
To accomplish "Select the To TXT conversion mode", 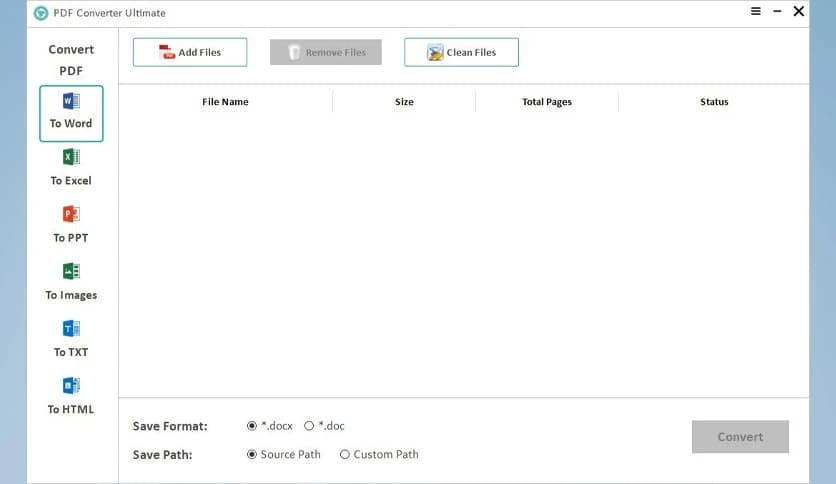I will (x=71, y=338).
